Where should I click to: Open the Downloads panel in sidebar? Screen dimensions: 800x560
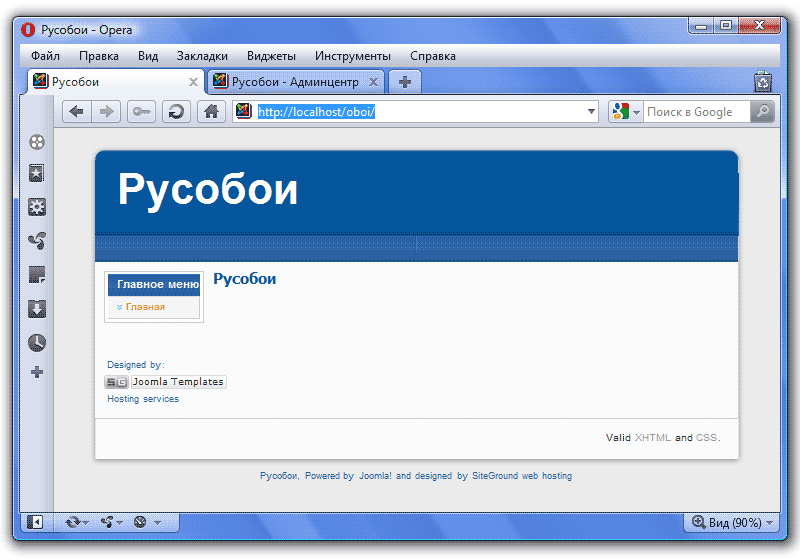click(37, 308)
